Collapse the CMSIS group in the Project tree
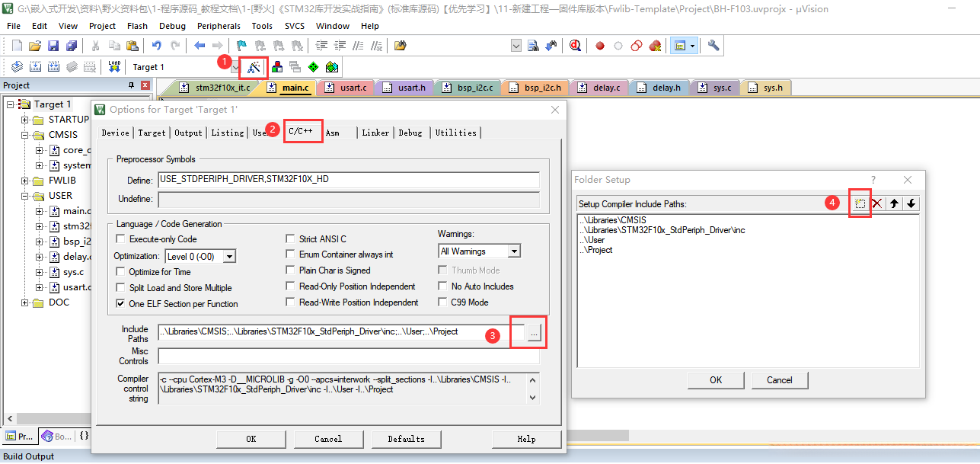 [24, 135]
